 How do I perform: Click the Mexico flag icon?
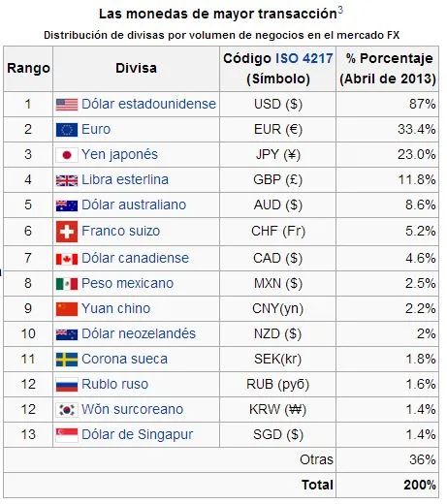(x=67, y=284)
